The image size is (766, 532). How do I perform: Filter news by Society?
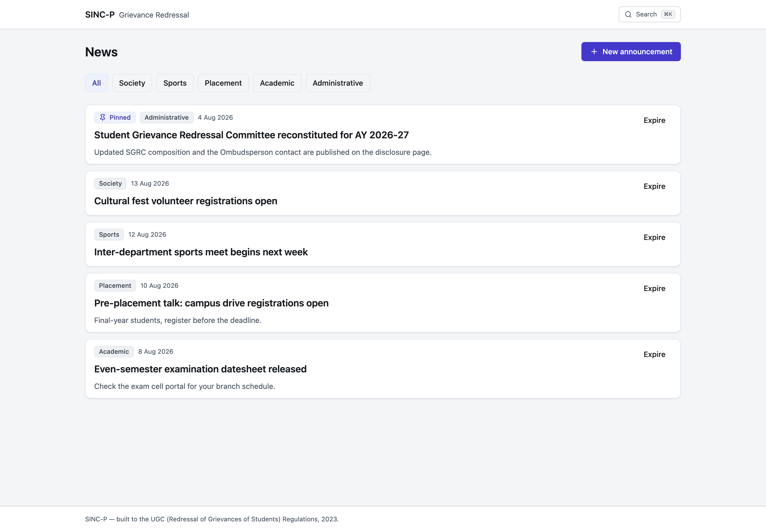(132, 83)
